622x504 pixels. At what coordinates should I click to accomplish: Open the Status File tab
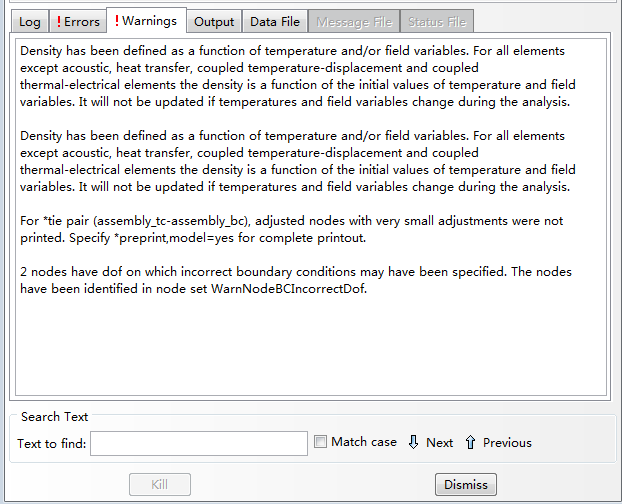437,22
